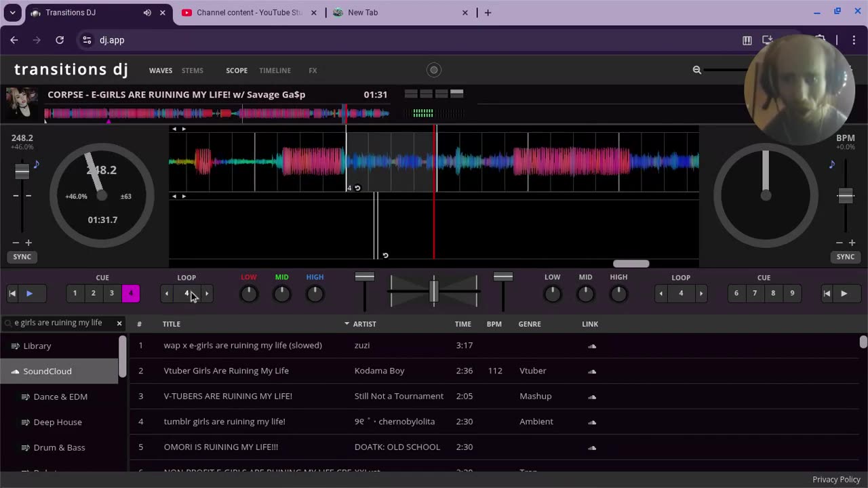Toggle key lock note on right deck
This screenshot has height=488, width=868.
(x=831, y=164)
